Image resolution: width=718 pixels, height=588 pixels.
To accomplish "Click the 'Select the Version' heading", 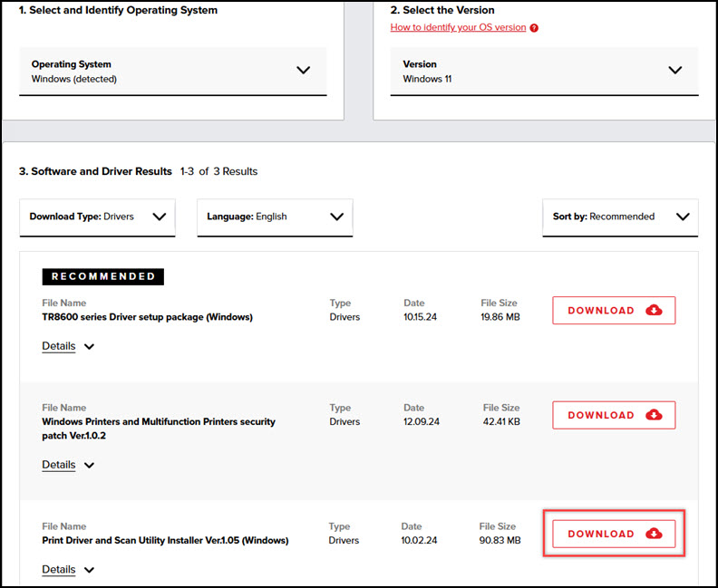I will point(445,11).
